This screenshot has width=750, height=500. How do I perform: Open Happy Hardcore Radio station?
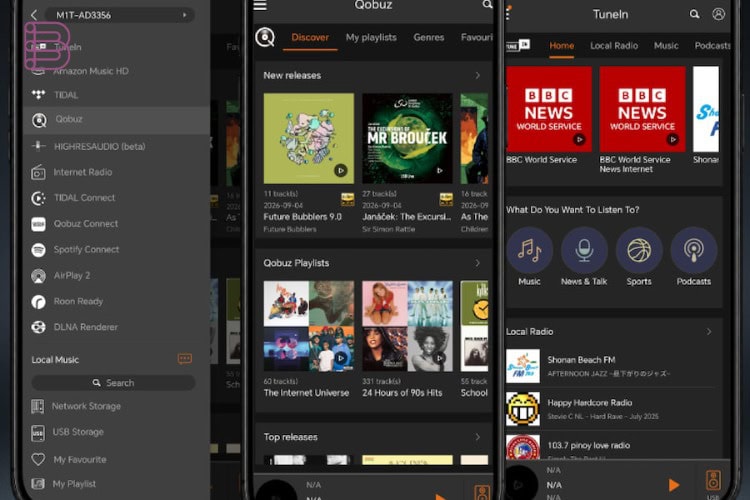pos(612,409)
